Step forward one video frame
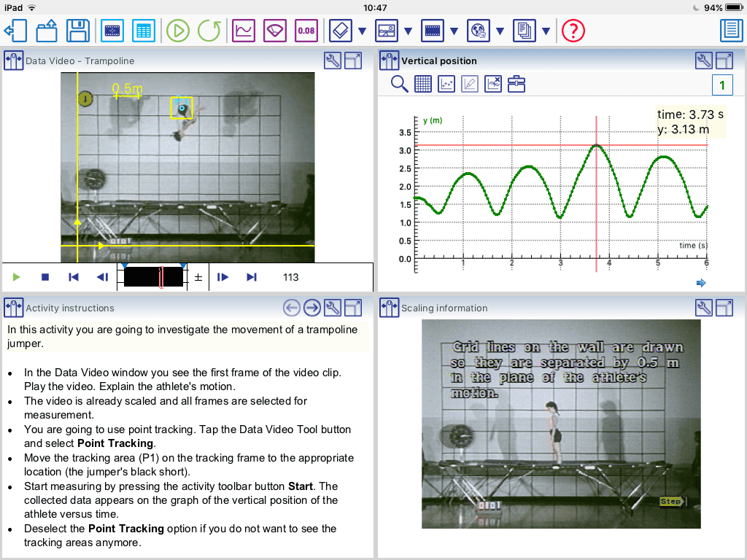Screen dimensions: 747x560 pyautogui.click(x=223, y=277)
